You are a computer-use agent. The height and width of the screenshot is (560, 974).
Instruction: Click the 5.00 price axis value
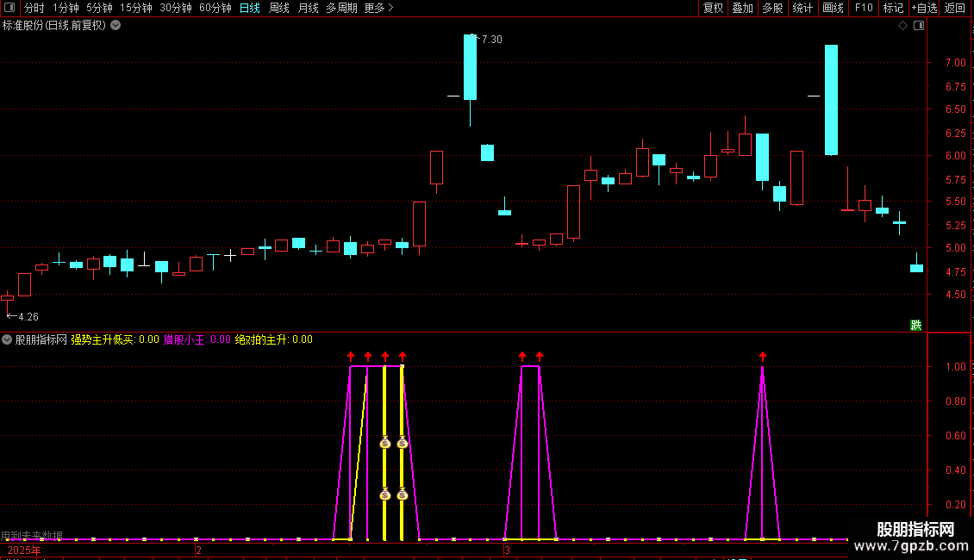click(x=955, y=248)
